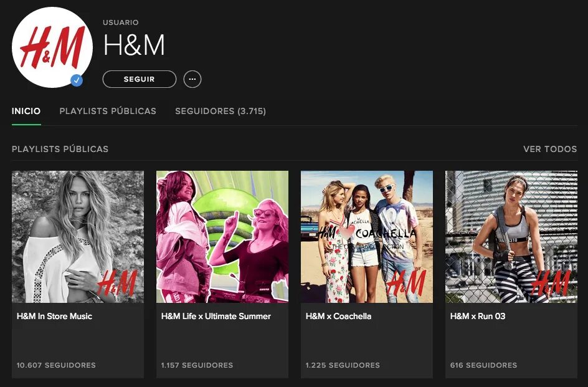The height and width of the screenshot is (387, 588).
Task: Open the three-dots more options button
Action: tap(192, 79)
